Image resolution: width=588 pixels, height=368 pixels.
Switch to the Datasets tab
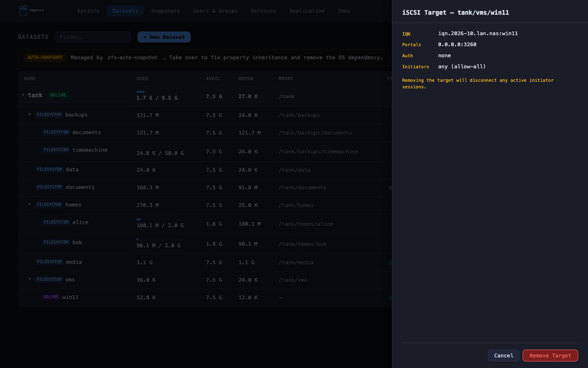(x=125, y=11)
